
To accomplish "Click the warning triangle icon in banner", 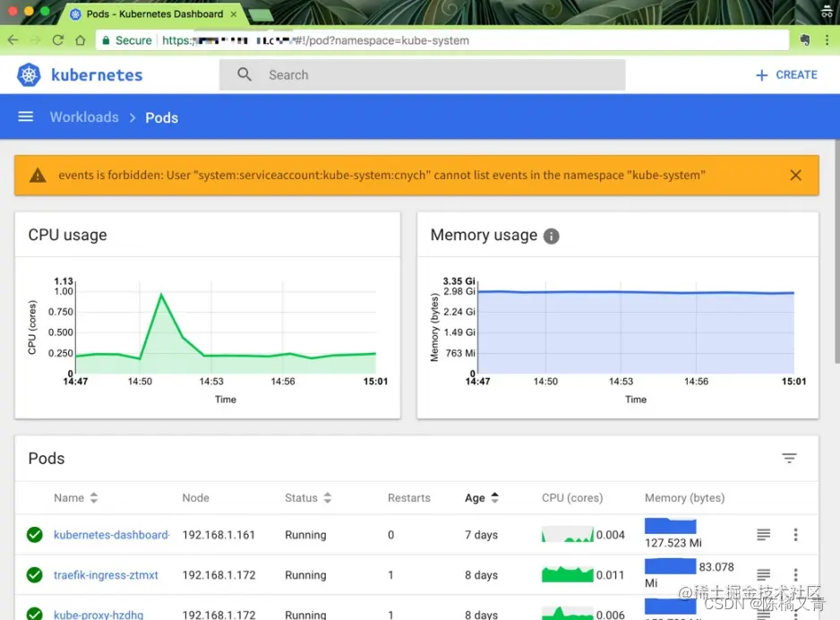I will pyautogui.click(x=38, y=176).
